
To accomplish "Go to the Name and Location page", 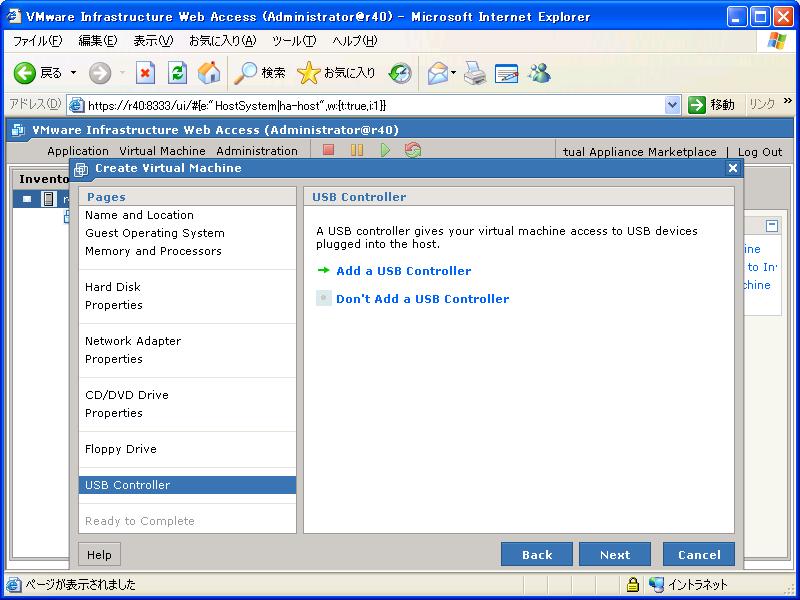I will click(139, 215).
